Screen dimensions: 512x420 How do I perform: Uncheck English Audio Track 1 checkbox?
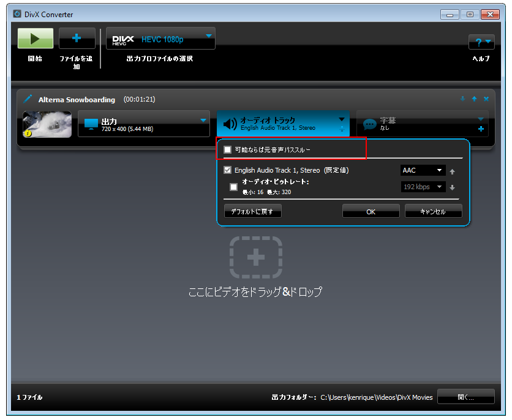[x=228, y=170]
